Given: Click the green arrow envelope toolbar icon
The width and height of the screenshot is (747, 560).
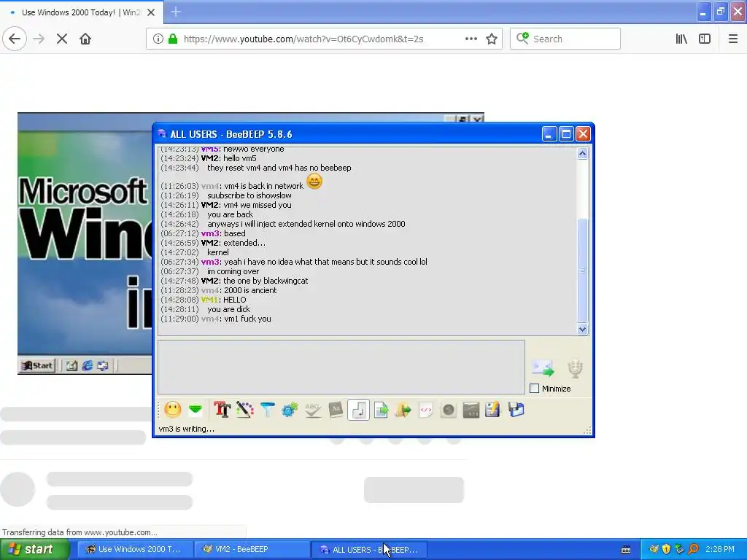Looking at the screenshot, I should pyautogui.click(x=196, y=410).
